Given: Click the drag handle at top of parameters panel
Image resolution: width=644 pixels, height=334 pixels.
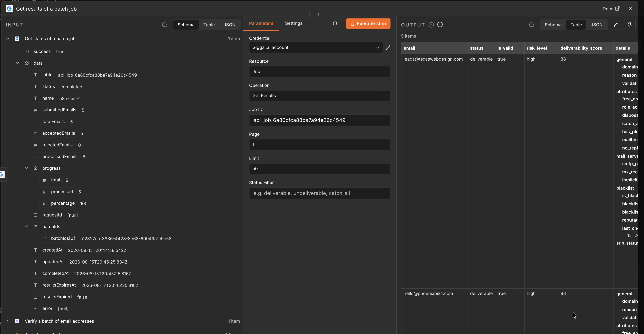Looking at the screenshot, I should (x=320, y=14).
